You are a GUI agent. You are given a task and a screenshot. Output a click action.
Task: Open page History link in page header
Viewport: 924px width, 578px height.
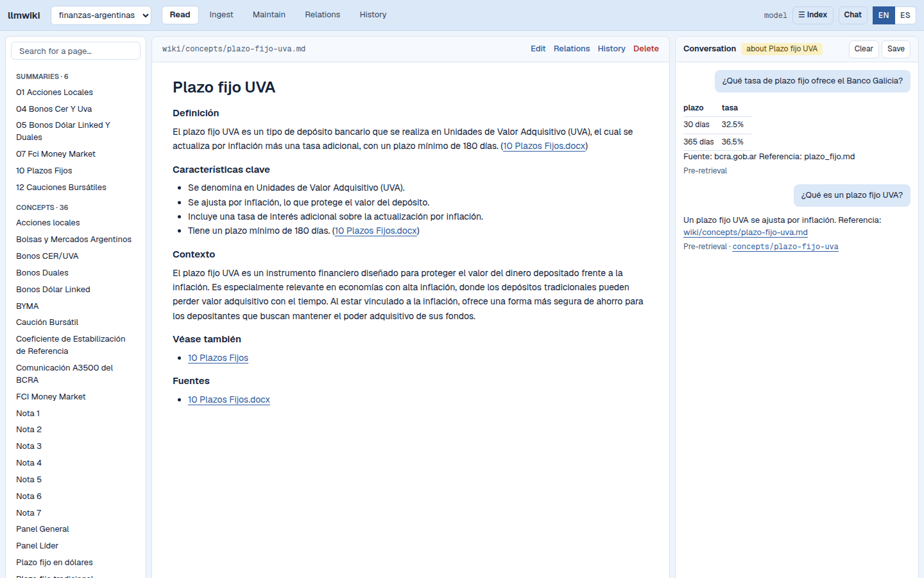[612, 49]
